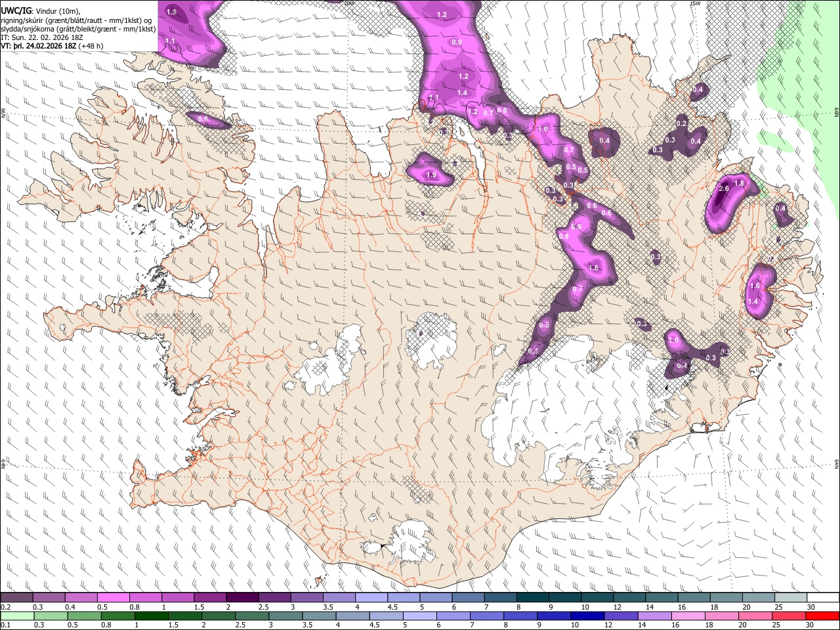The image size is (840, 630).
Task: Pick the periwinkle swatch starting at 7 in the rain legend
Action: tap(487, 616)
